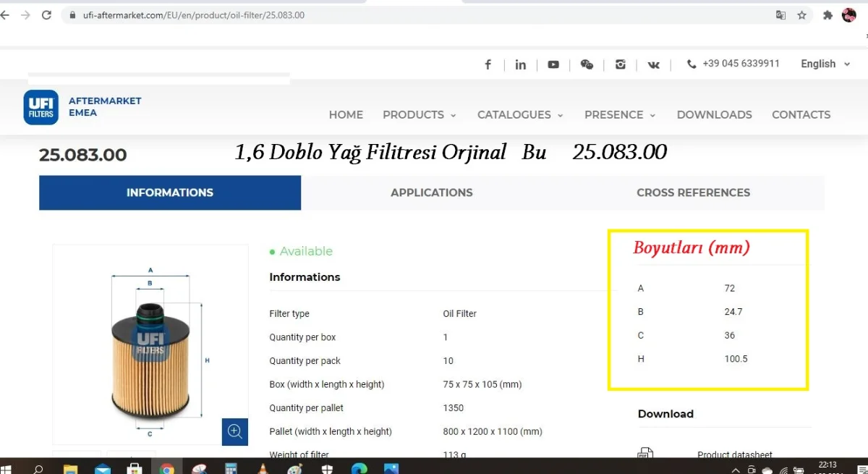Expand the PRODUCTS menu
Image resolution: width=868 pixels, height=474 pixels.
pos(420,114)
